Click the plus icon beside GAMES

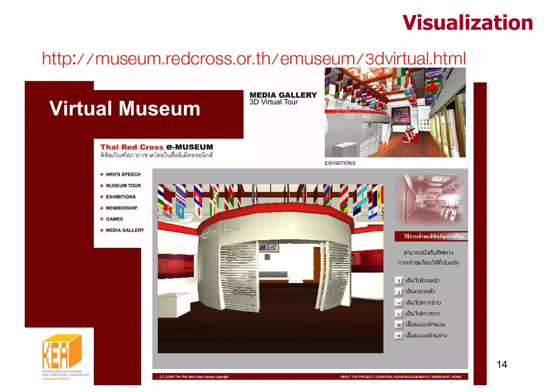pos(102,219)
